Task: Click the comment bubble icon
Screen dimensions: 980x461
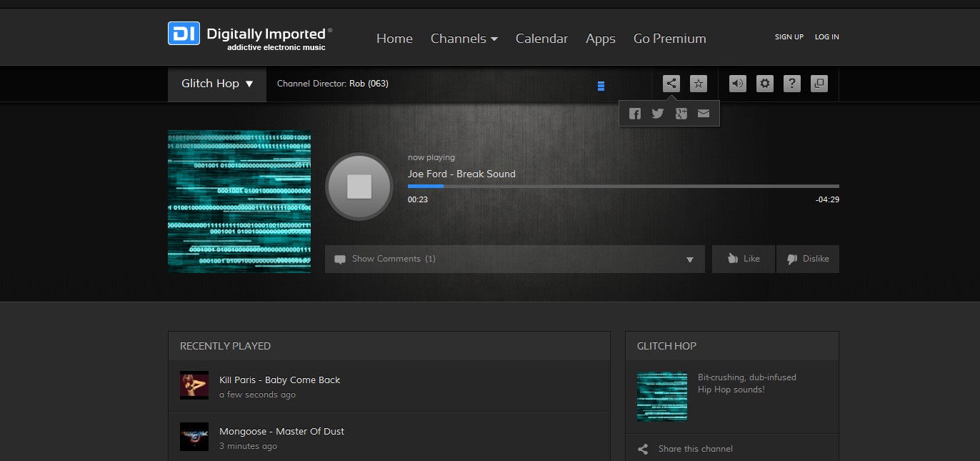Action: pyautogui.click(x=340, y=259)
